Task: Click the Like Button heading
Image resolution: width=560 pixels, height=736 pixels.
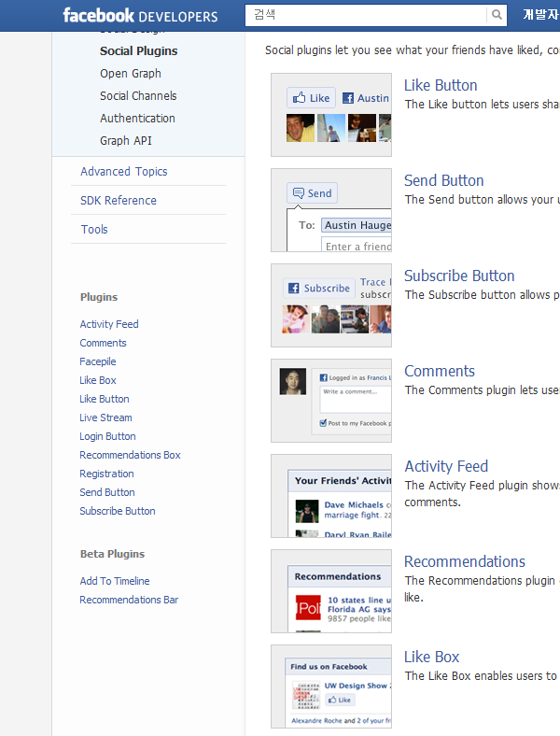Action: (x=441, y=85)
